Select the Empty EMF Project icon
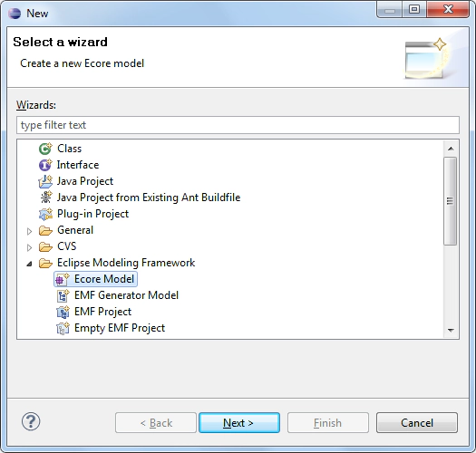476x453 pixels. click(x=63, y=328)
